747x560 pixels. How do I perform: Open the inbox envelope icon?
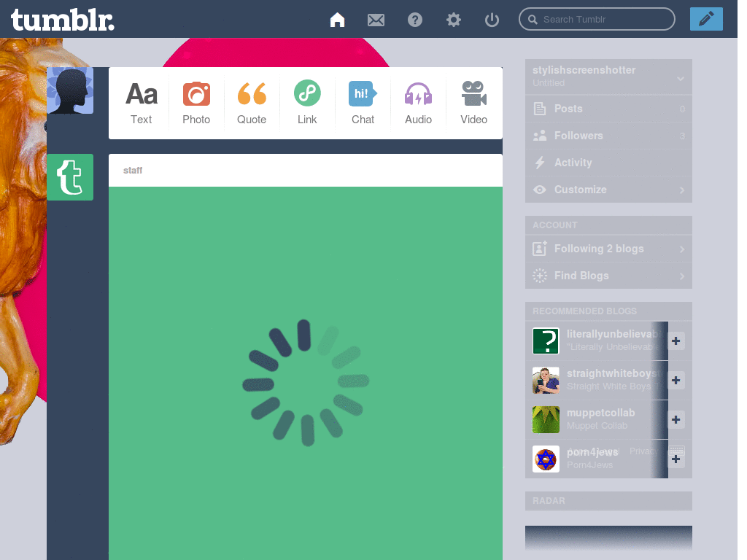point(376,20)
